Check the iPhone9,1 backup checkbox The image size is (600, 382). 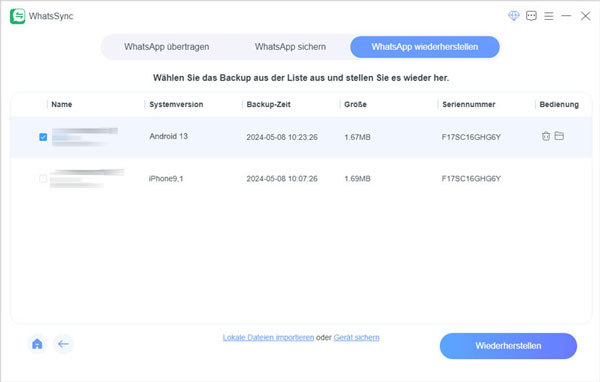click(43, 178)
